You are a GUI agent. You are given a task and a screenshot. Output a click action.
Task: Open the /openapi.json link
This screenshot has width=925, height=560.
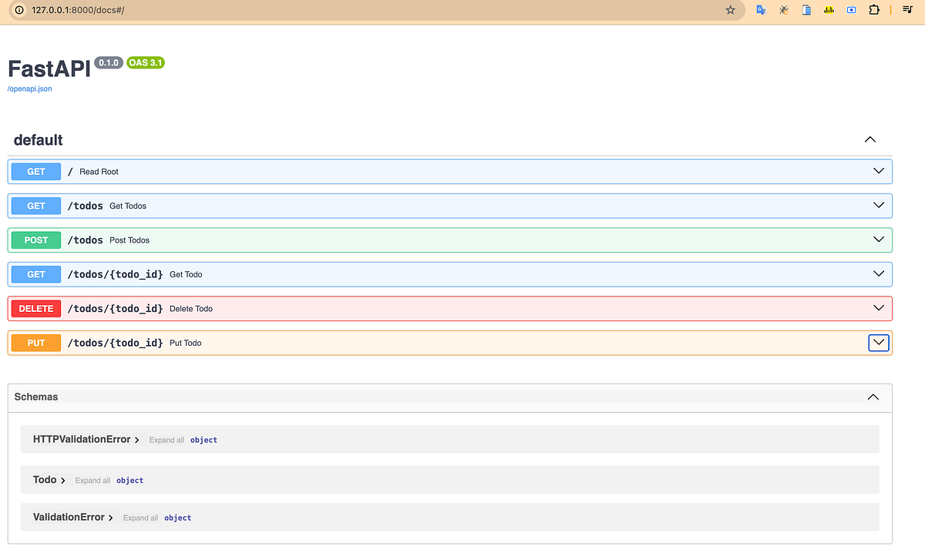(29, 88)
